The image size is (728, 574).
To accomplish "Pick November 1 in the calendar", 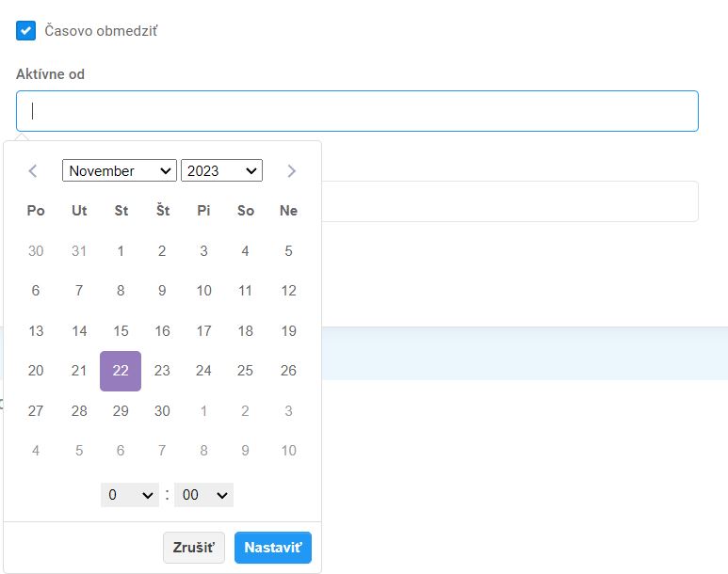I will click(121, 251).
